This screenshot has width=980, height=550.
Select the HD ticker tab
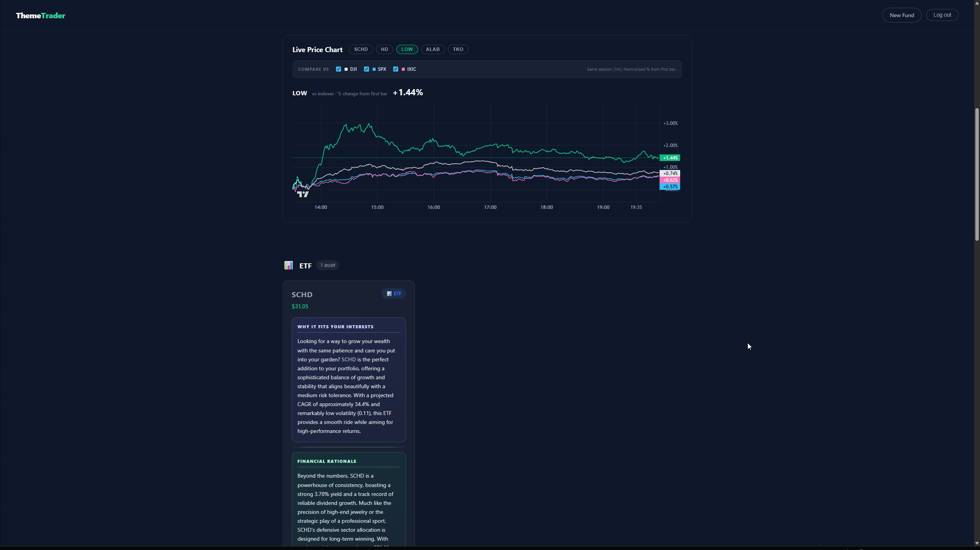pyautogui.click(x=384, y=49)
